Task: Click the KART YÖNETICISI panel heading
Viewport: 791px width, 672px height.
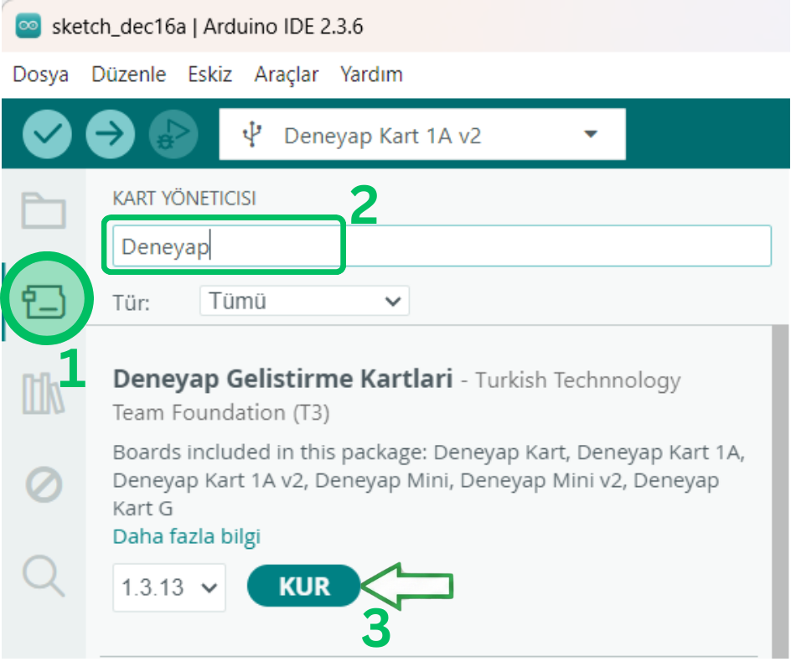Action: pyautogui.click(x=184, y=199)
